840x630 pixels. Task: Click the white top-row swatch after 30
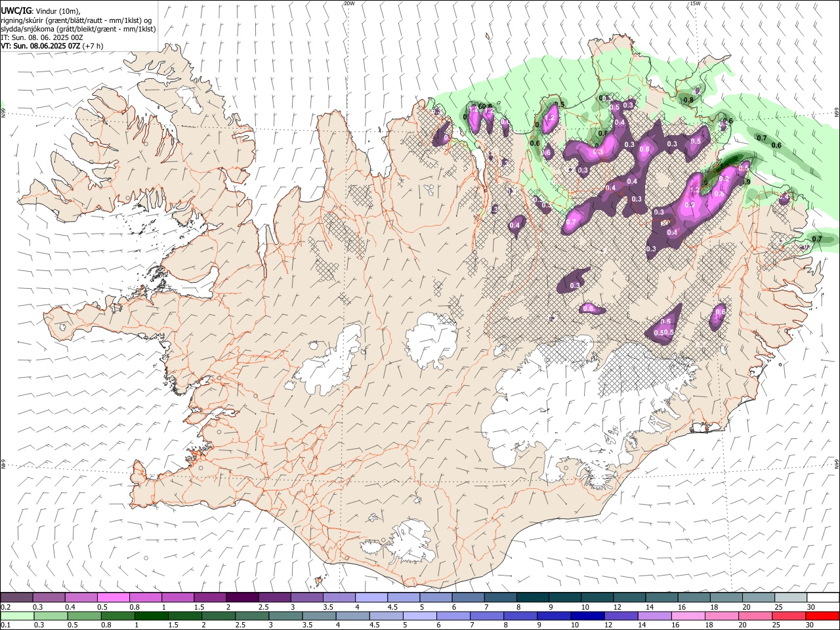(822, 598)
